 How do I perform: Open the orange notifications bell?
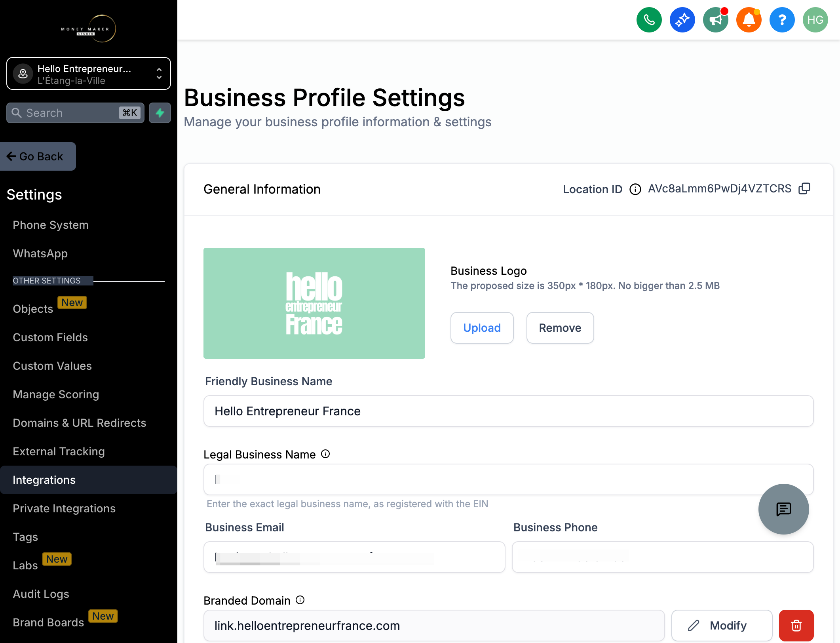tap(749, 20)
